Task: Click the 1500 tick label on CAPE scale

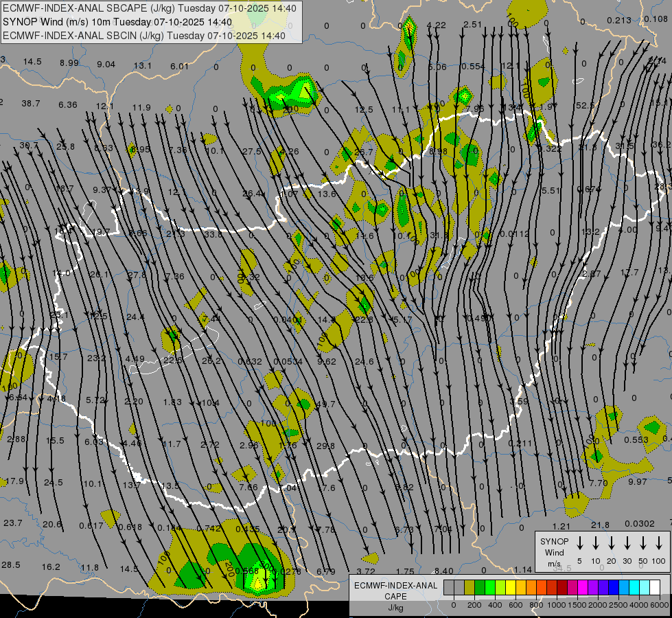Action: click(x=577, y=605)
